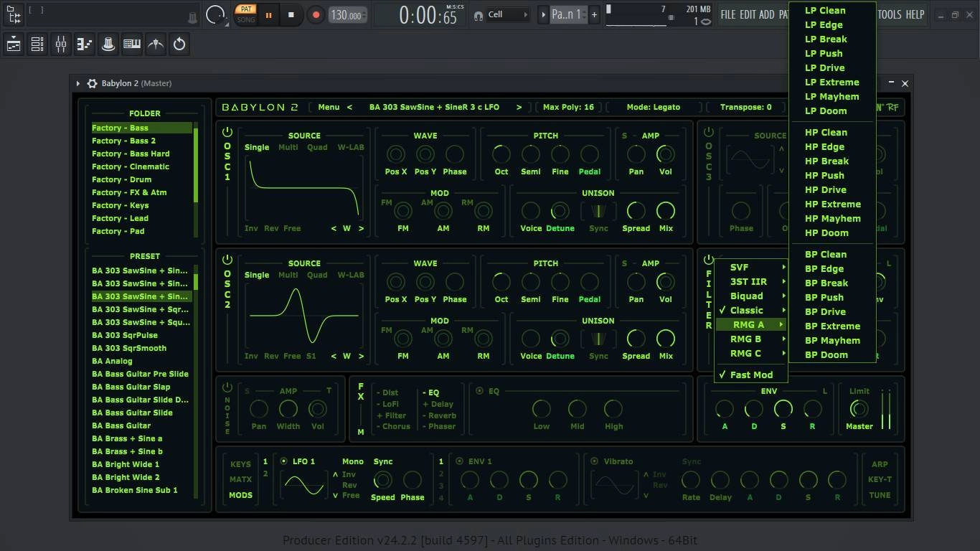Open the Babylon preset Menu button
980x551 pixels.
(329, 107)
